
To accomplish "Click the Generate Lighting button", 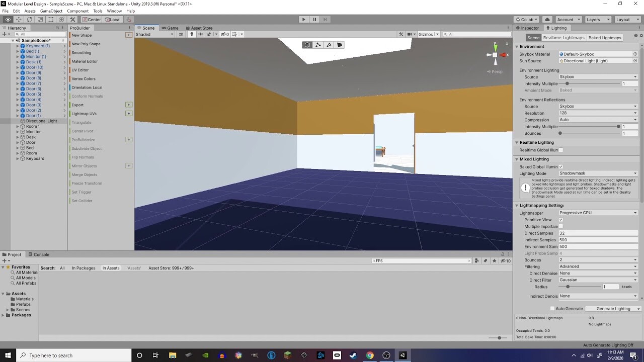I will (613, 308).
